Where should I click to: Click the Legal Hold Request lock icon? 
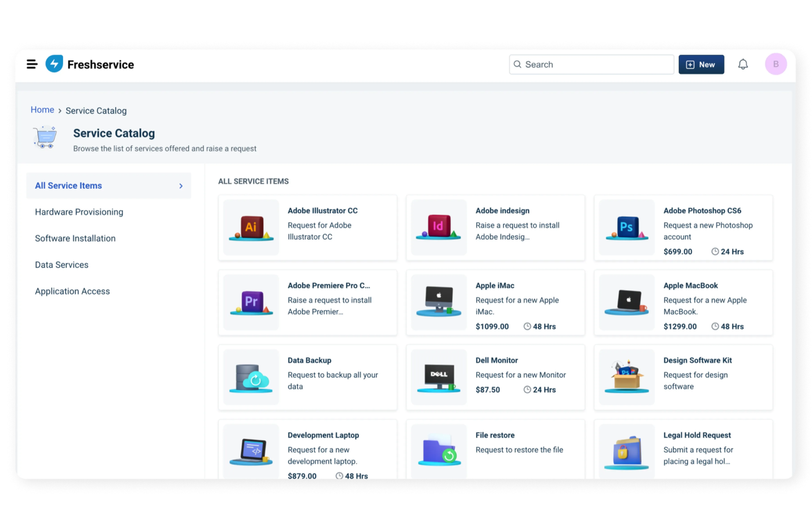tap(627, 452)
